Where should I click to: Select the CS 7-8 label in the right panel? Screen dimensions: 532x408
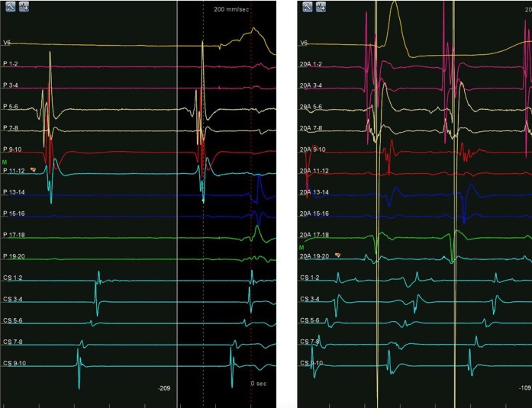(309, 342)
